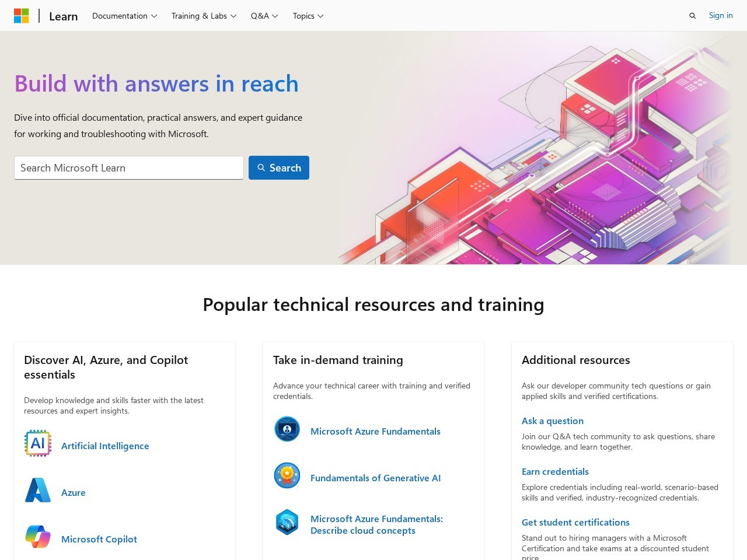Click the Microsoft logo icon
The height and width of the screenshot is (560, 747).
[x=22, y=16]
